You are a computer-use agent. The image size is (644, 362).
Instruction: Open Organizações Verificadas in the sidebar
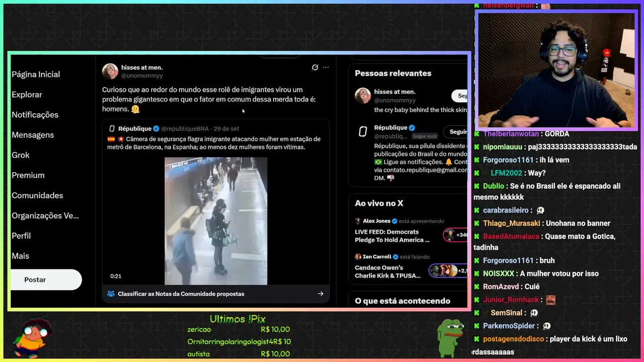point(45,215)
